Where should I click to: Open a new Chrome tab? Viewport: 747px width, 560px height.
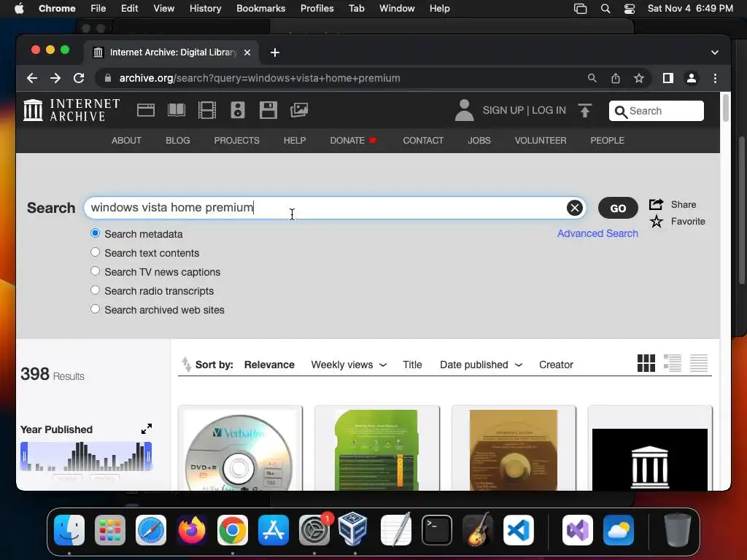click(275, 52)
